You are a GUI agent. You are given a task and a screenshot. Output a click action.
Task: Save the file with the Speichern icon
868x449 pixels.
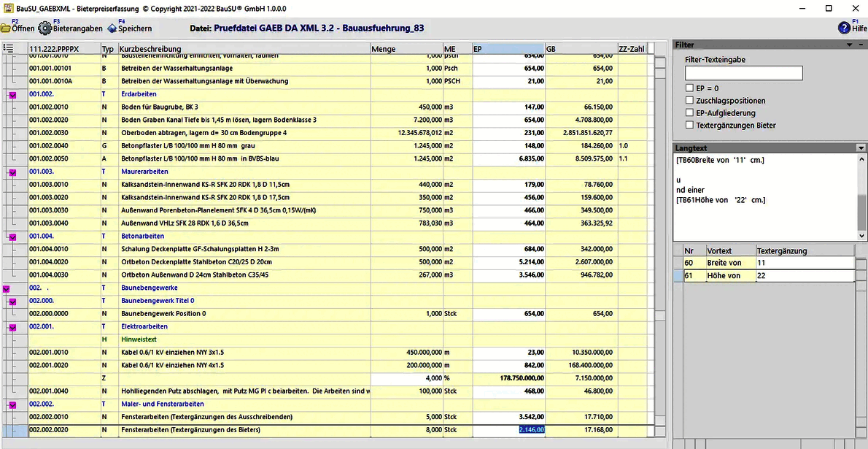[112, 28]
